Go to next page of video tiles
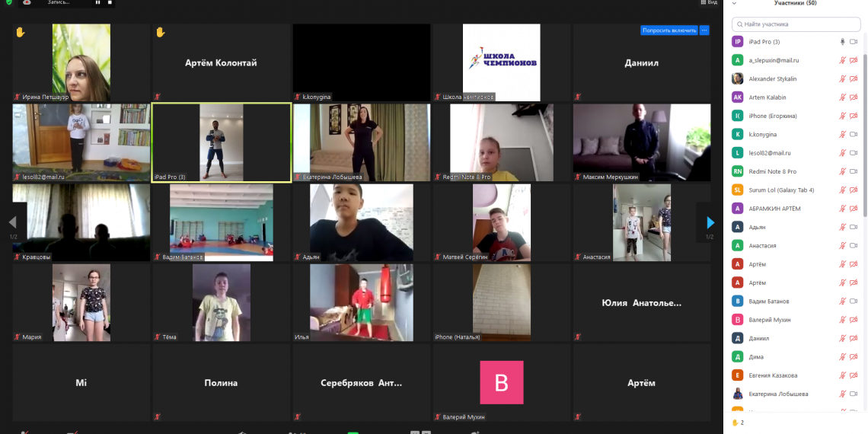The width and height of the screenshot is (868, 434). (x=710, y=222)
